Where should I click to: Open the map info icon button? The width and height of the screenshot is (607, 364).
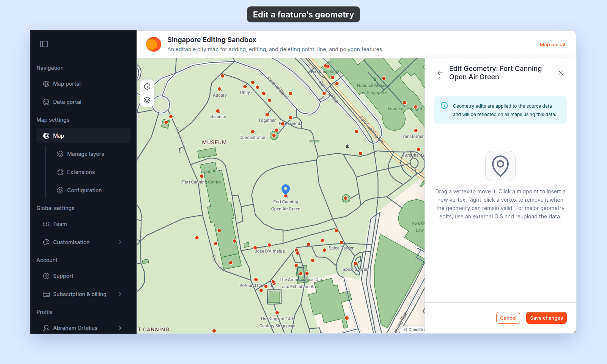(147, 86)
